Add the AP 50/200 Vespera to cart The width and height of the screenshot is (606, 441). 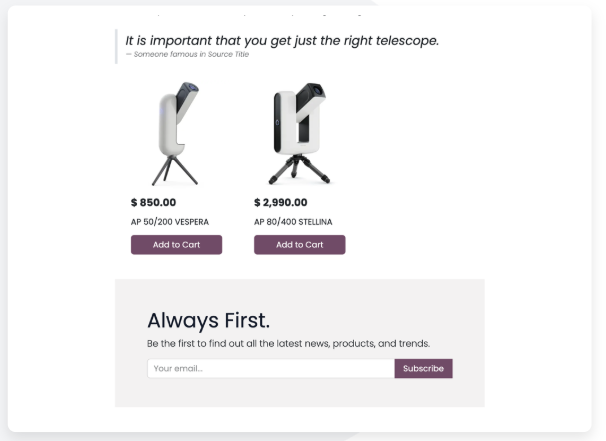[x=176, y=245]
